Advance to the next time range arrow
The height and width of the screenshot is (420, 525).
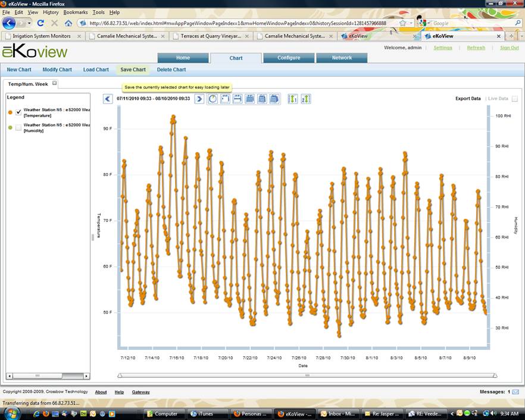point(199,99)
